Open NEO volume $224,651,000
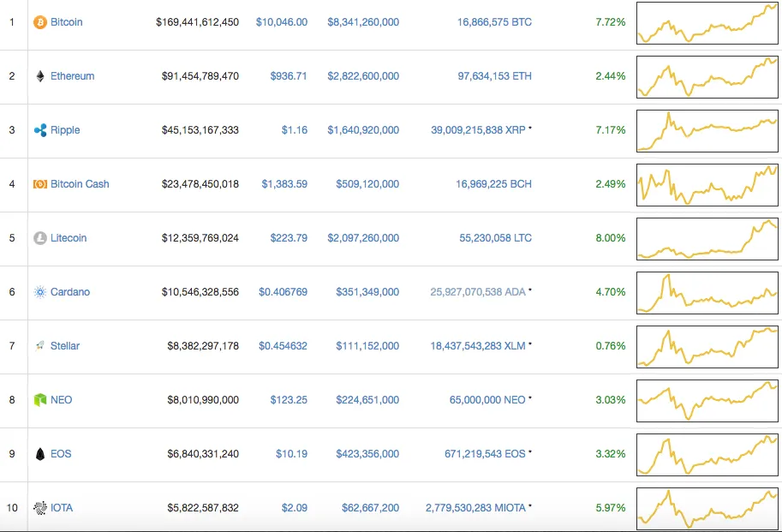The image size is (782, 532). [367, 400]
